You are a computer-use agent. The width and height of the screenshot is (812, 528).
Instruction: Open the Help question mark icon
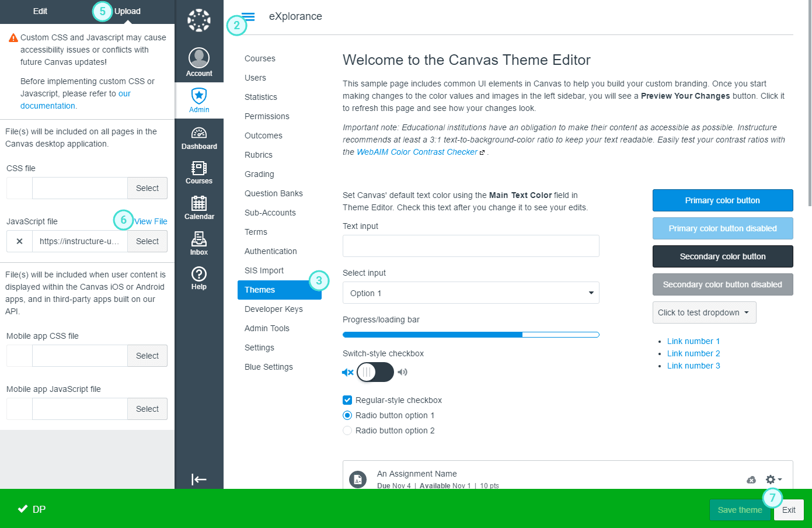199,274
